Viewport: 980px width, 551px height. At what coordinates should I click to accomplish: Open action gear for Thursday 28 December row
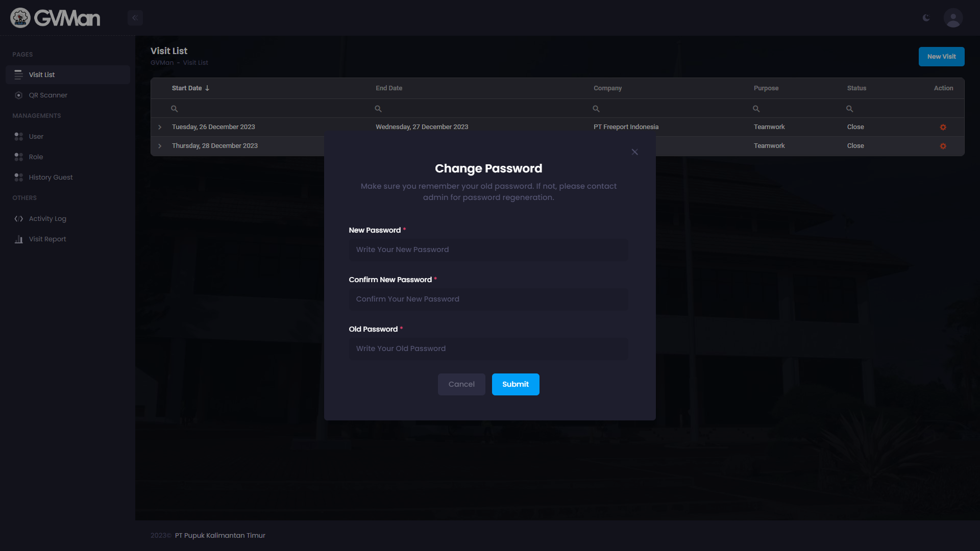tap(943, 146)
